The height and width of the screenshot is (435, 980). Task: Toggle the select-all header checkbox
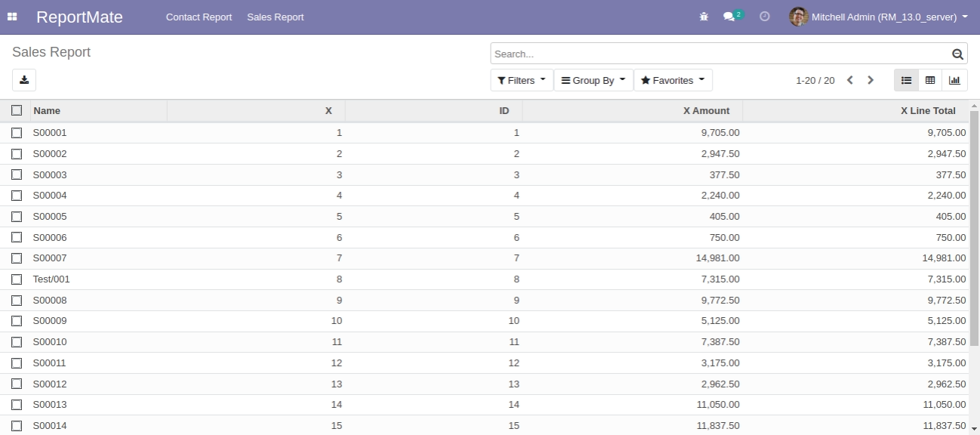[x=17, y=110]
